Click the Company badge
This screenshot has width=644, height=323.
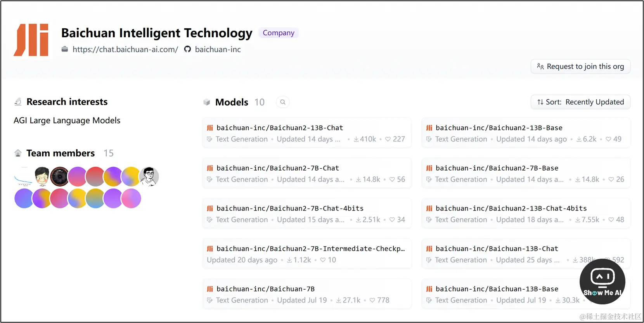(x=279, y=33)
